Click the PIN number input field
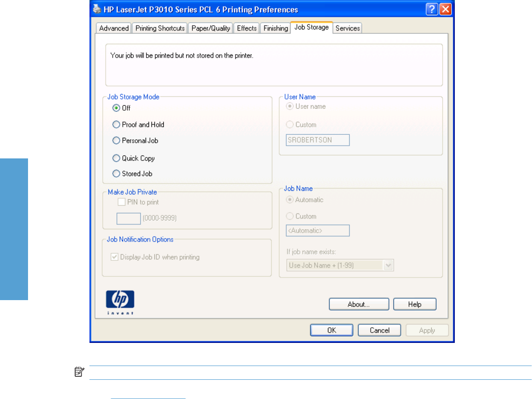 tap(129, 218)
